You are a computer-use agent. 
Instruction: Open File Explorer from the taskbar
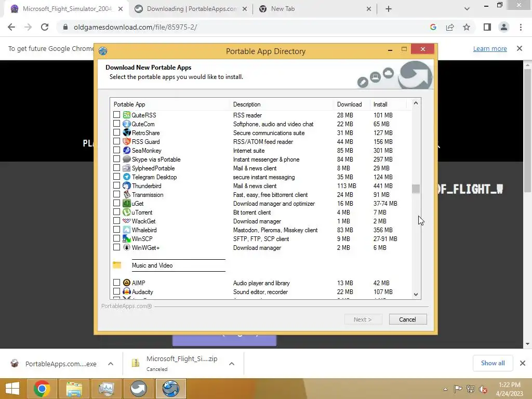tap(74, 389)
